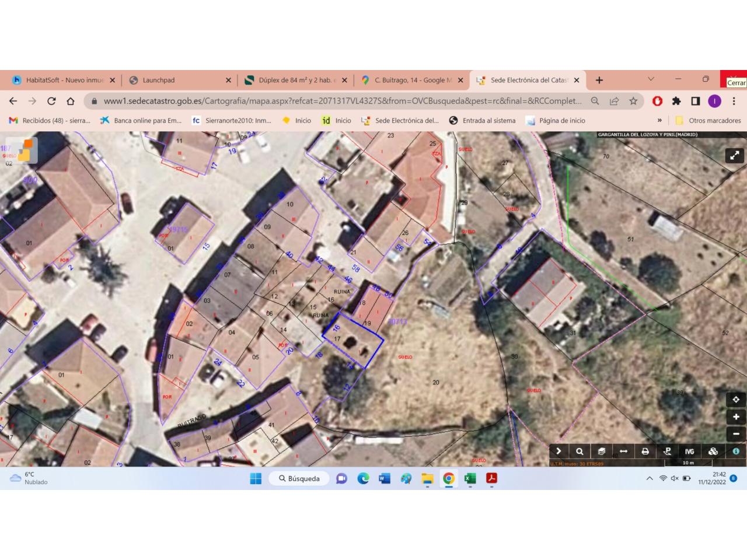Image resolution: width=747 pixels, height=560 pixels.
Task: Bookmark this page with the star
Action: tap(633, 101)
